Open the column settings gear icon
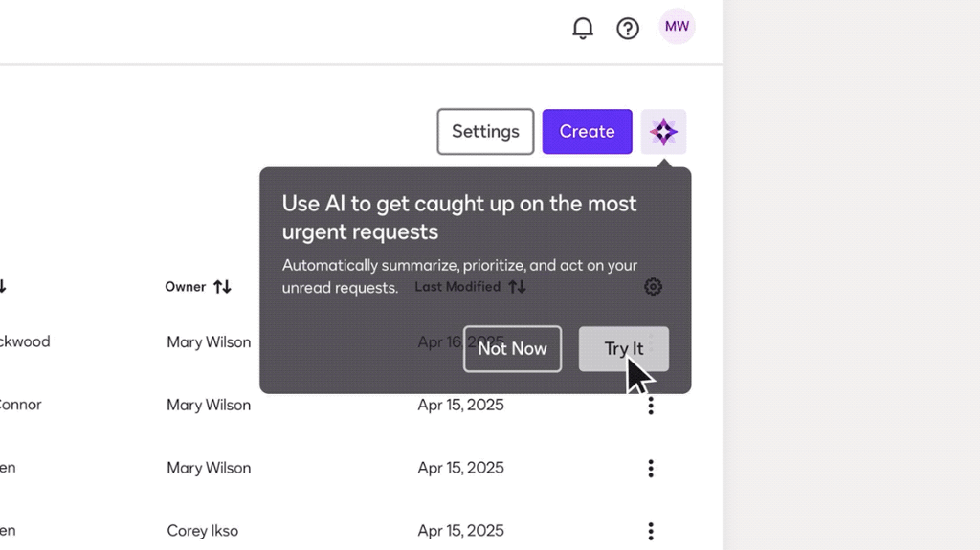This screenshot has height=550, width=980. click(x=653, y=287)
